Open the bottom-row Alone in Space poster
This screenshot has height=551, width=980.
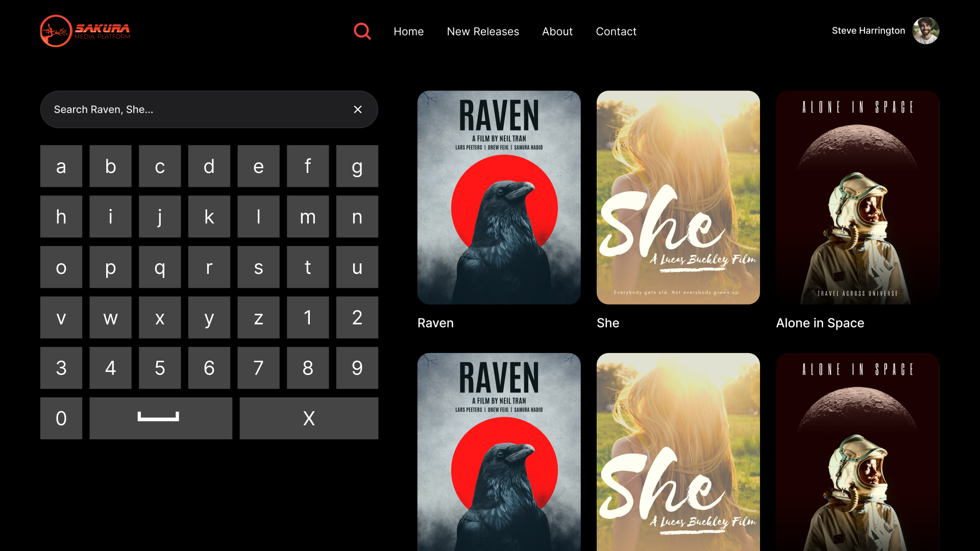(x=857, y=452)
